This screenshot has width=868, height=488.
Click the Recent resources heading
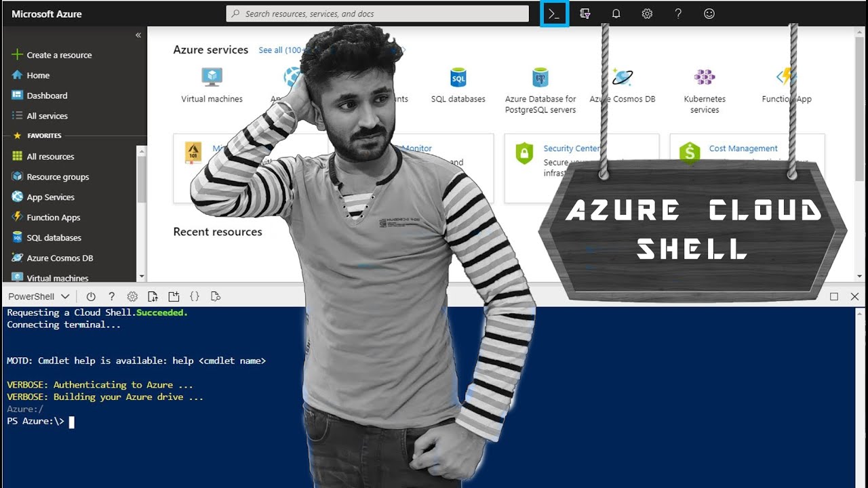(218, 232)
